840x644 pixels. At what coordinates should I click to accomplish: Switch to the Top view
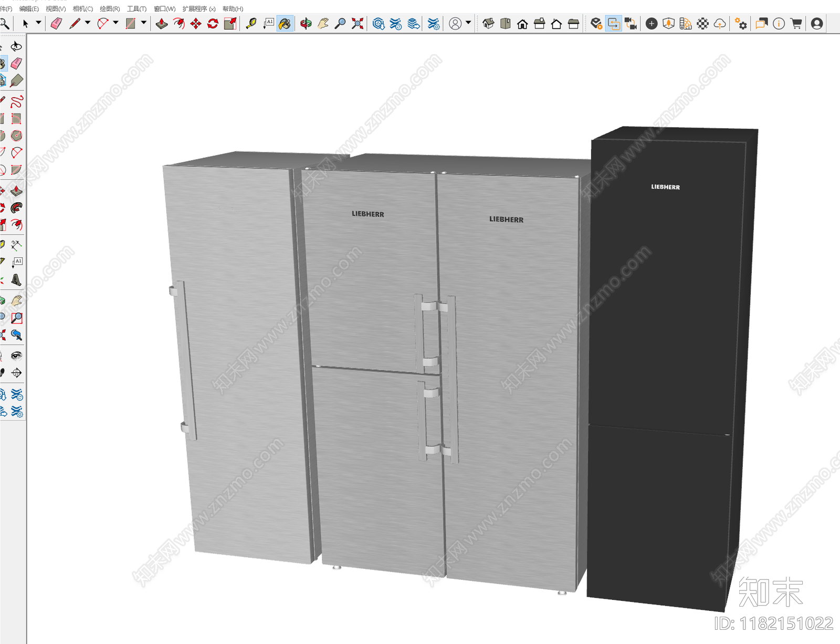[506, 24]
